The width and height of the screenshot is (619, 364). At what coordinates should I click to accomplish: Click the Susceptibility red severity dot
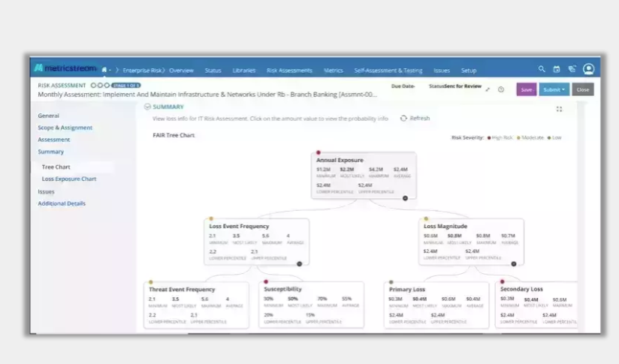pos(266,281)
